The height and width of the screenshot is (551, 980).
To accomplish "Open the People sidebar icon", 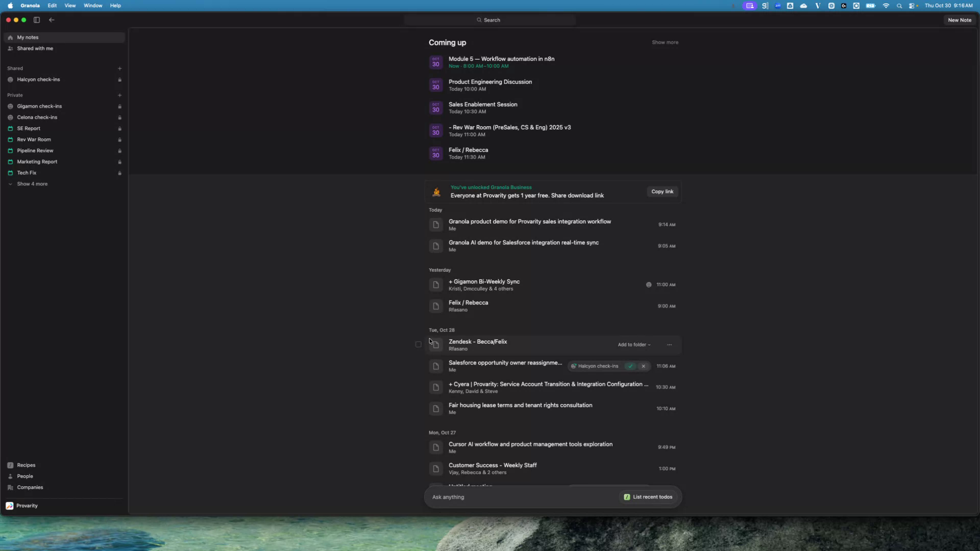I will coord(11,477).
